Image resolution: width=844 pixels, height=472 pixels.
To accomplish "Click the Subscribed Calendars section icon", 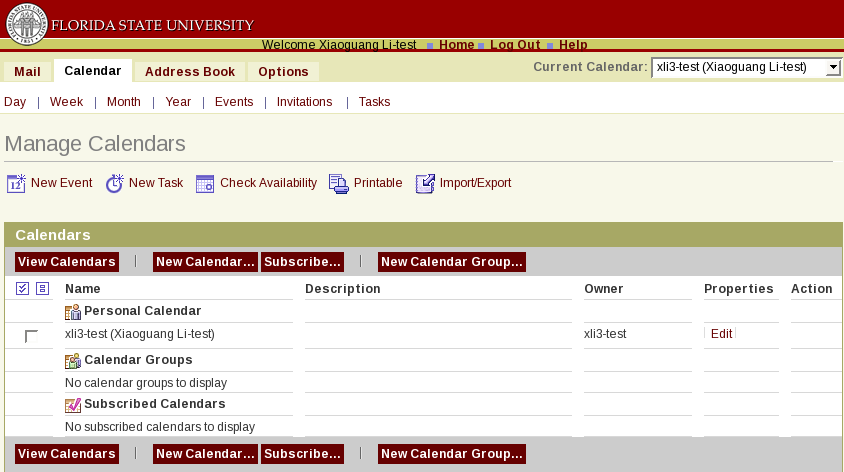I will pos(73,405).
